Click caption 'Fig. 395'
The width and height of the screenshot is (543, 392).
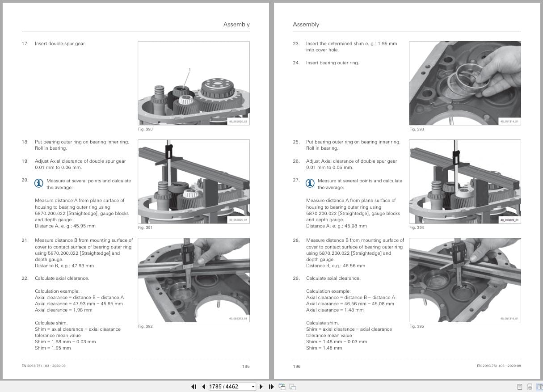coord(417,326)
